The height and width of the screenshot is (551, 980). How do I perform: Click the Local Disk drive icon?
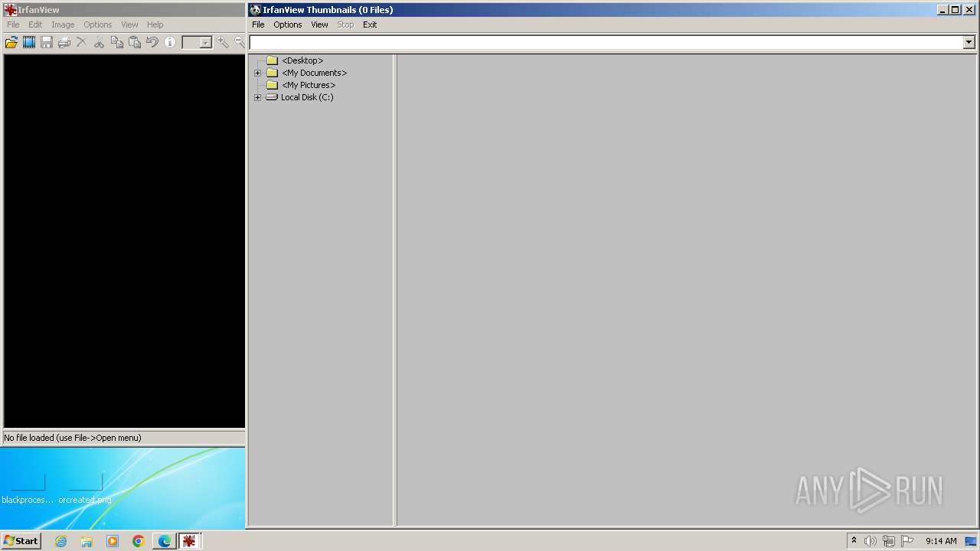tap(272, 97)
